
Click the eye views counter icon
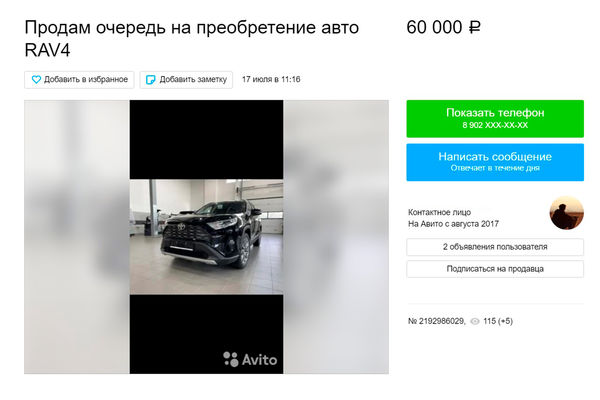point(474,321)
